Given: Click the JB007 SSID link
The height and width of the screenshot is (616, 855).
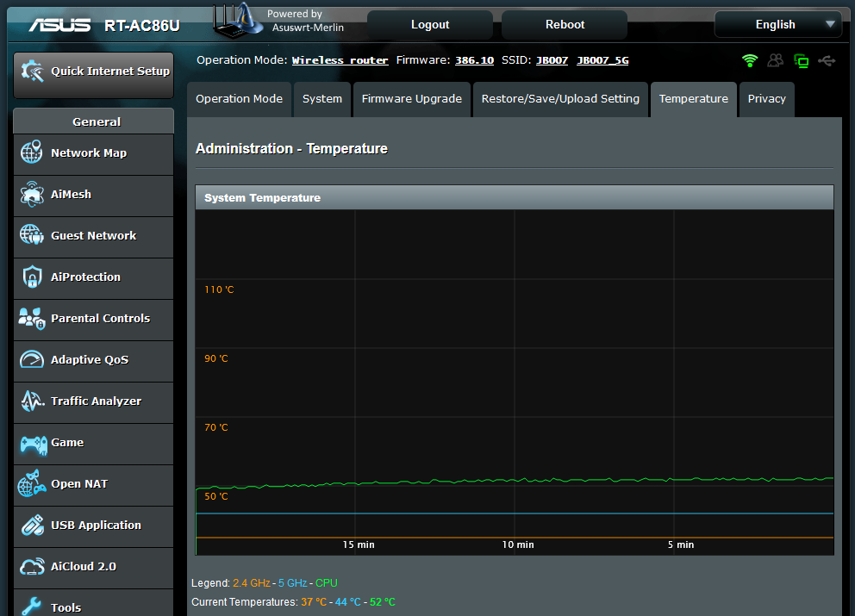Looking at the screenshot, I should point(552,60).
